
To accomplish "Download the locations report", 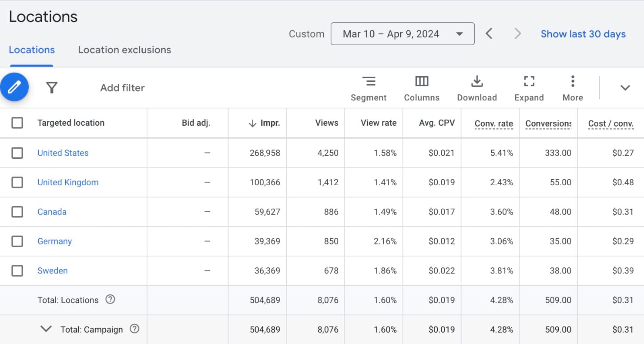I will click(x=476, y=87).
